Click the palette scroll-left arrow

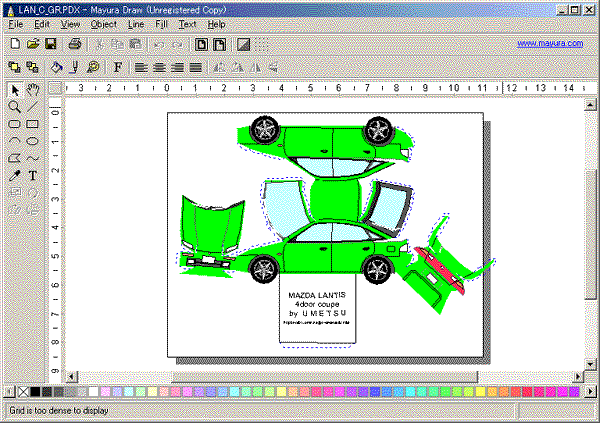coord(9,392)
